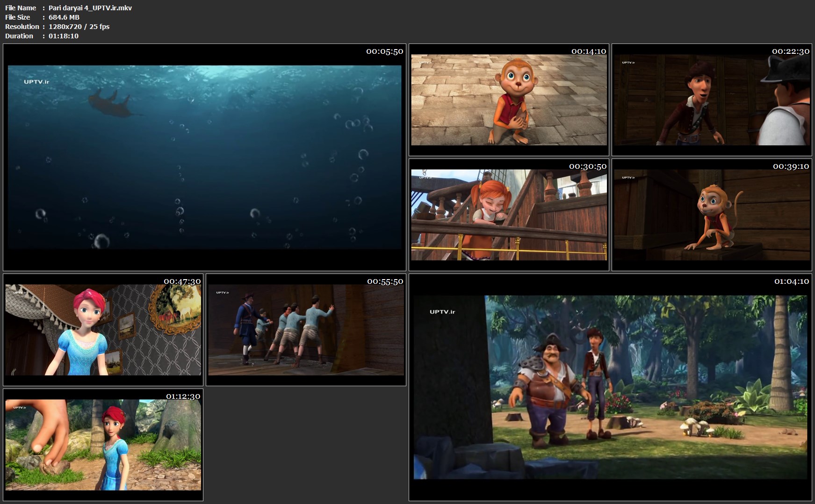Screen dimensions: 815x504
Task: Click the 00:14:10 timestamp
Action: [x=588, y=51]
